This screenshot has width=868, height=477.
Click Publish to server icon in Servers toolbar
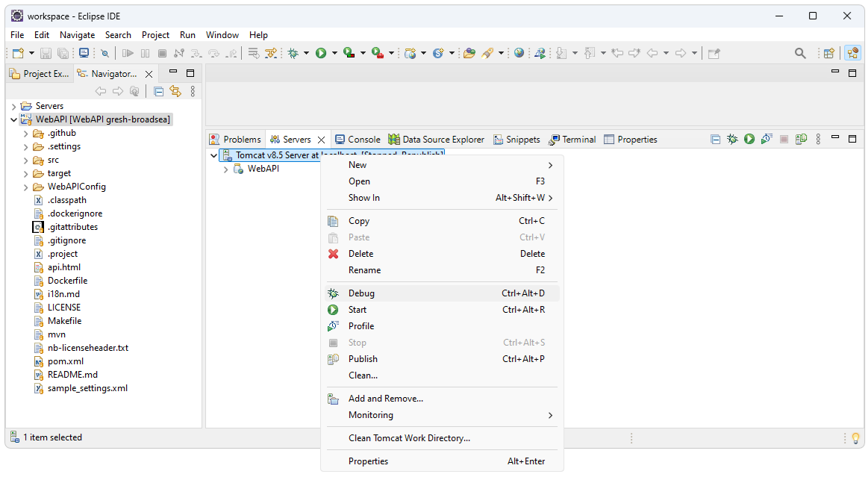click(x=801, y=140)
